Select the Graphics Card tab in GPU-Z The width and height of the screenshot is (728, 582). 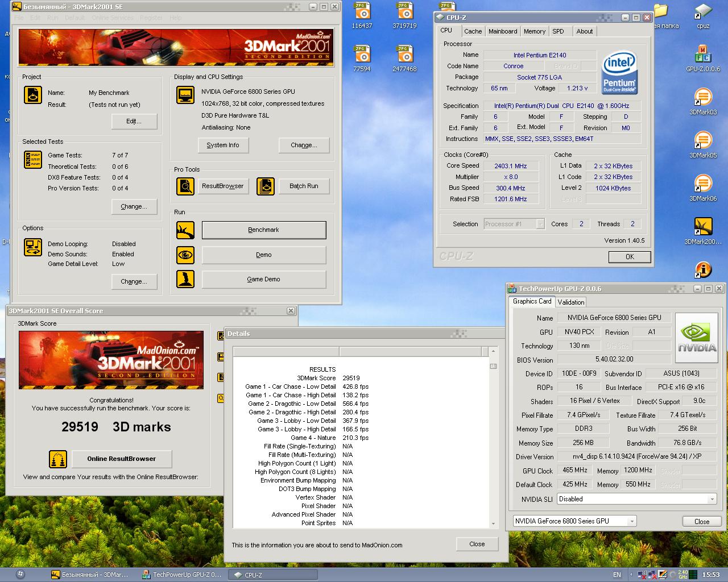coord(532,301)
